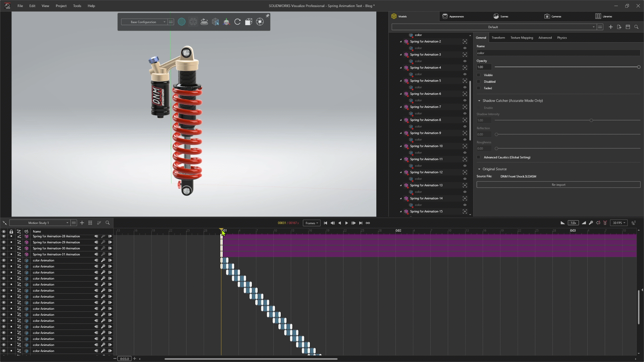The width and height of the screenshot is (644, 362).
Task: Enable Advanced Caustics (Global Setting) checkbox
Action: (479, 157)
